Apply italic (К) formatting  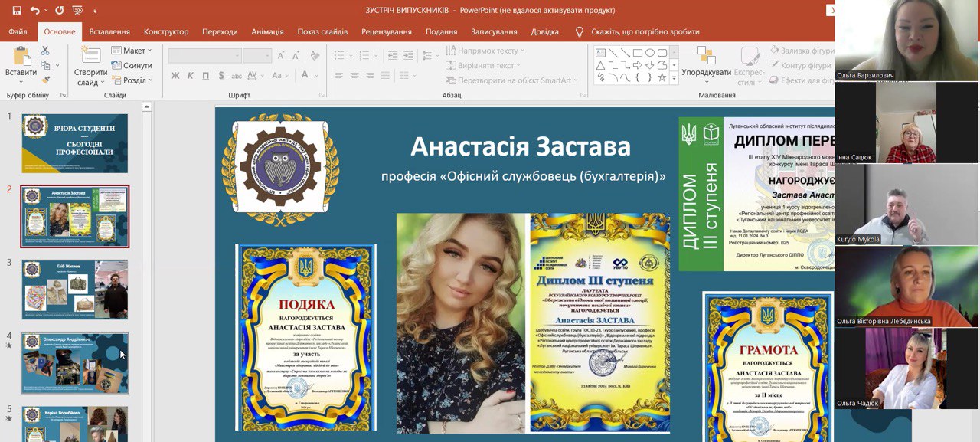pos(191,77)
